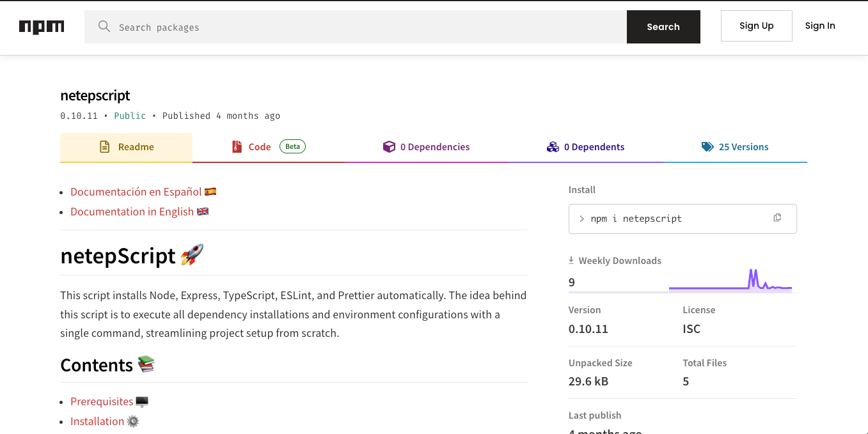Click the netepscript package title
The image size is (868, 434).
95,95
